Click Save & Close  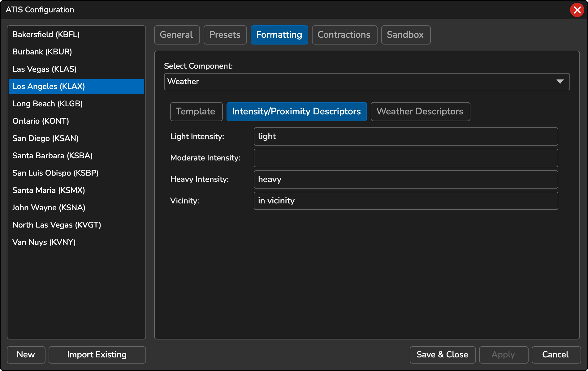(443, 355)
